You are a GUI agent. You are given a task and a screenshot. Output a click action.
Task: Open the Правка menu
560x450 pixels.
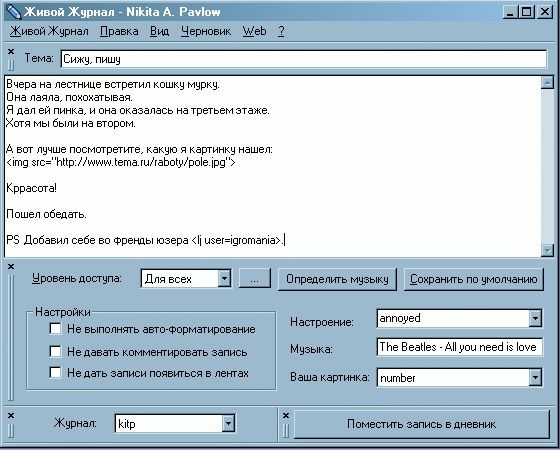point(119,31)
